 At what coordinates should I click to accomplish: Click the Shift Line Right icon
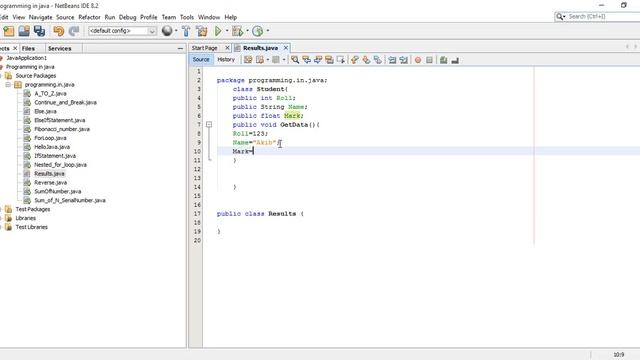[x=404, y=60]
